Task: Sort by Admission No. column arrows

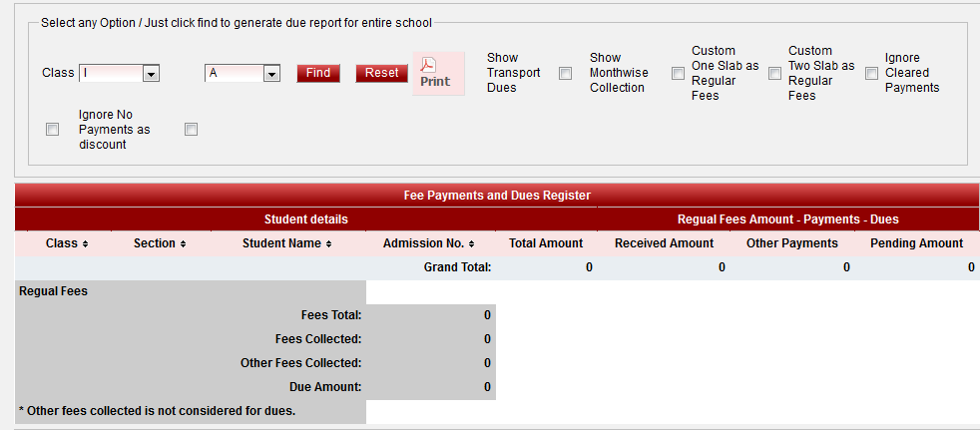Action: pyautogui.click(x=471, y=244)
